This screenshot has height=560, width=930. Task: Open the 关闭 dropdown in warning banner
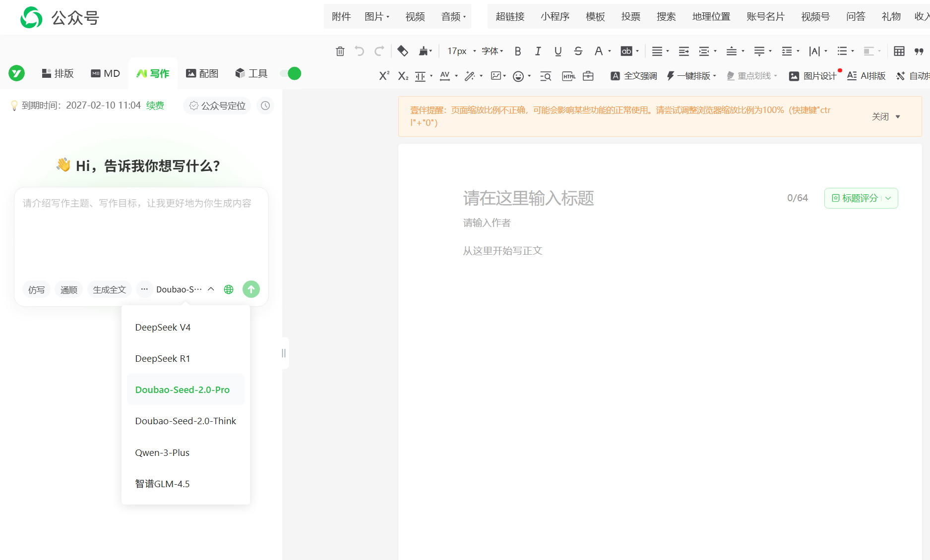click(x=886, y=116)
